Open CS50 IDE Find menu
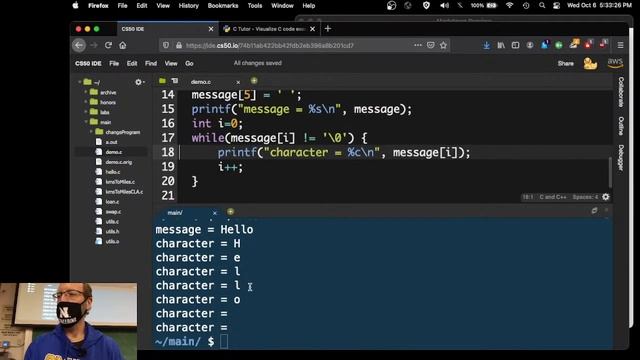Image resolution: width=640 pixels, height=360 pixels. click(x=151, y=64)
